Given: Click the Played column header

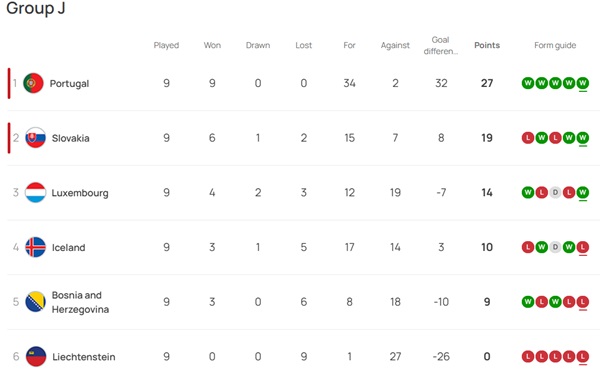Looking at the screenshot, I should [x=166, y=45].
